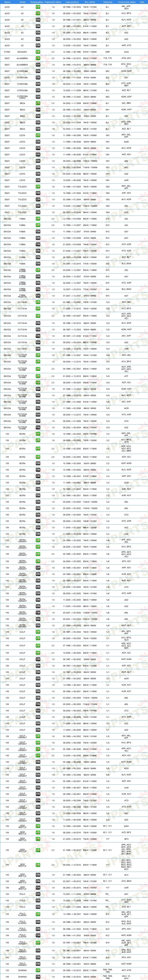148x980 pixels.
Task: Click the PB badge for VW BORA 2.0 AZH, AZJ
Action: tap(38, 457)
